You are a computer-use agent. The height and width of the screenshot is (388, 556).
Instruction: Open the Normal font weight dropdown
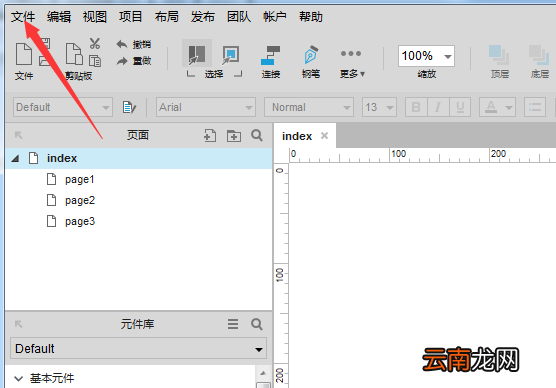pos(309,107)
